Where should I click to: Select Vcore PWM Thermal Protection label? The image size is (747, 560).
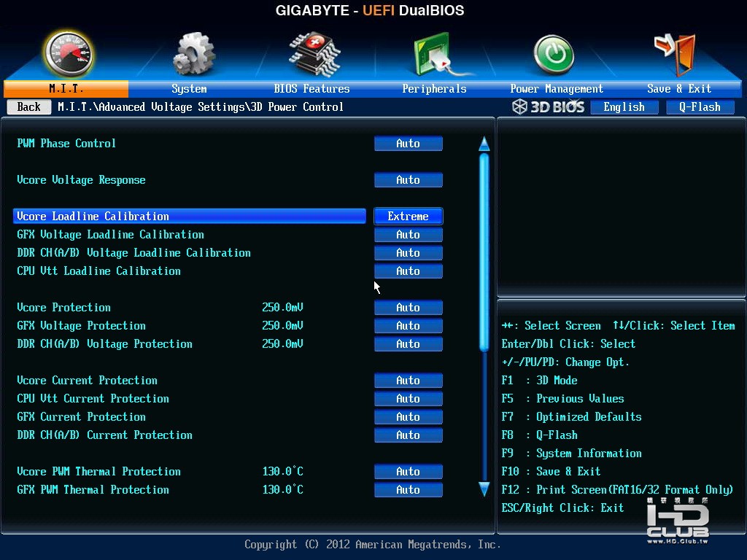[x=98, y=472]
